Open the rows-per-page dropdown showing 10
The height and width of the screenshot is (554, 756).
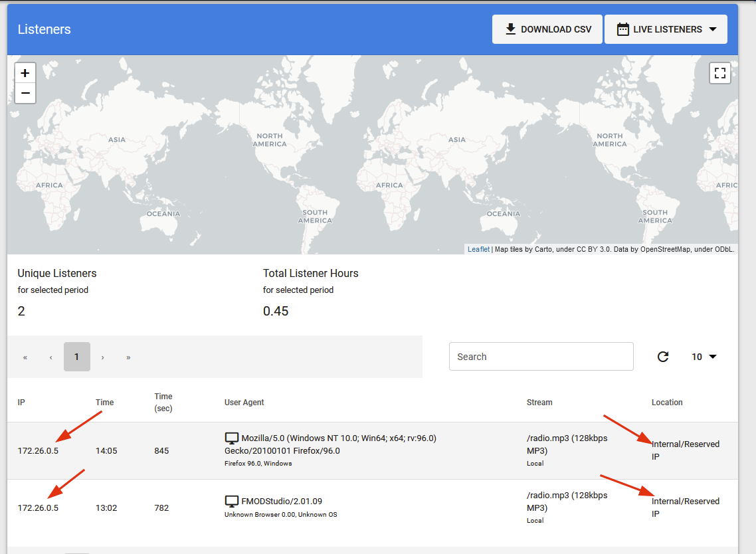tap(704, 357)
